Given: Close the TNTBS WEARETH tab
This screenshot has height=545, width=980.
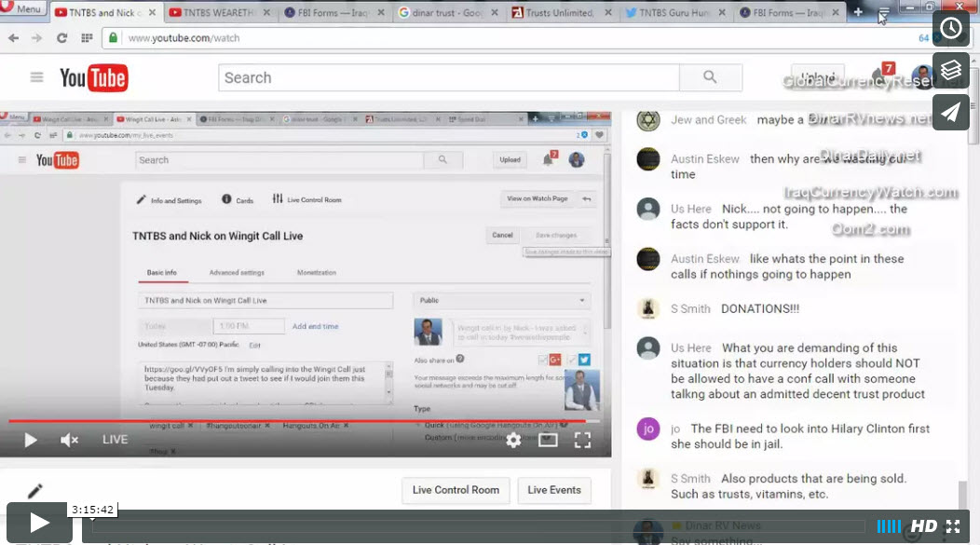Looking at the screenshot, I should (267, 12).
